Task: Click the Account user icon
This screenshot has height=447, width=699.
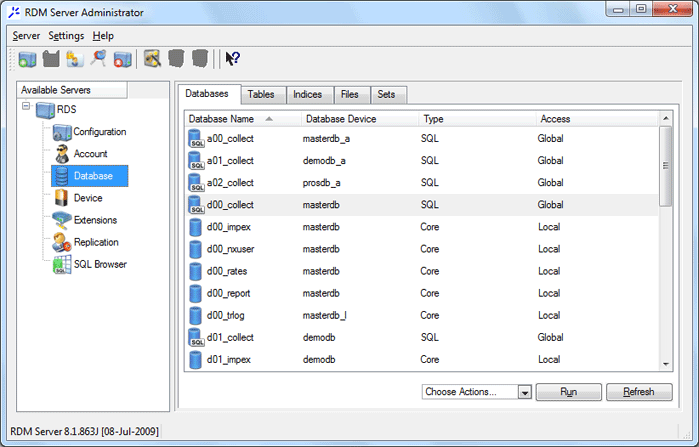Action: pyautogui.click(x=62, y=154)
